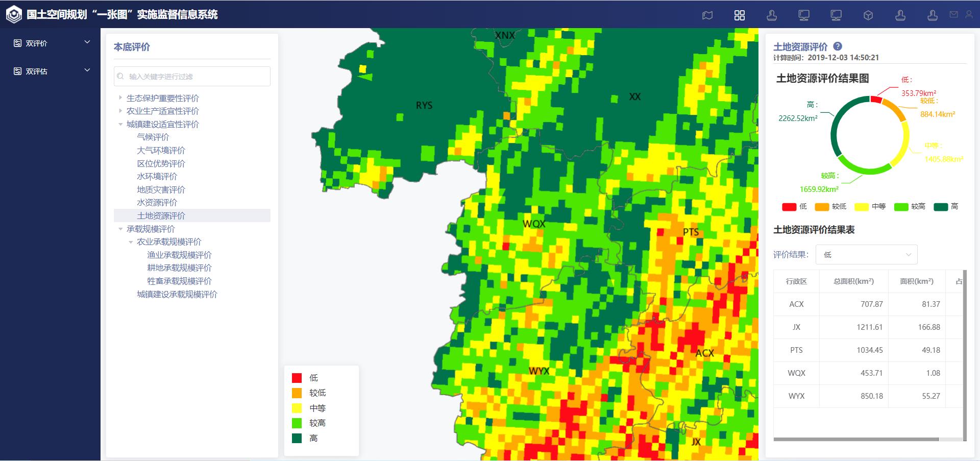
Task: Open the 双评估 sidebar menu
Action: coord(51,71)
